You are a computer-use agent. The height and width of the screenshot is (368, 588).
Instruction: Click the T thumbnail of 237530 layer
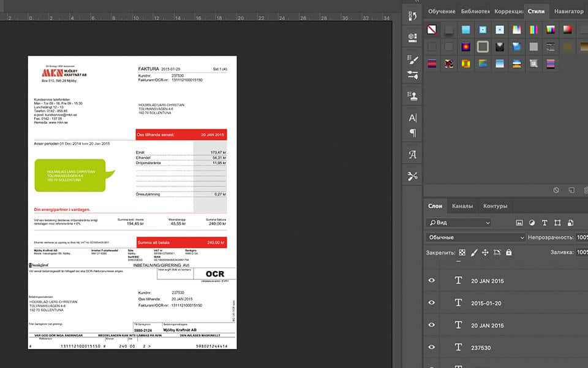tap(458, 347)
